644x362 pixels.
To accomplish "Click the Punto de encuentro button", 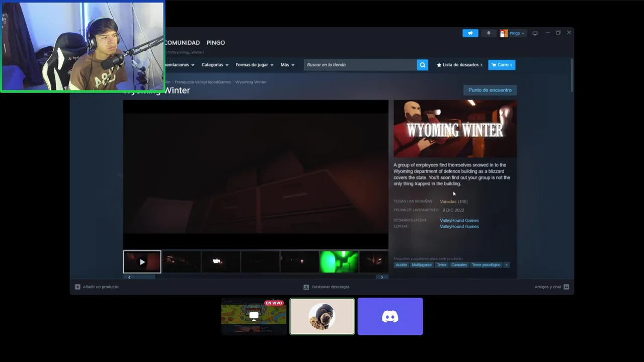I will click(x=490, y=90).
